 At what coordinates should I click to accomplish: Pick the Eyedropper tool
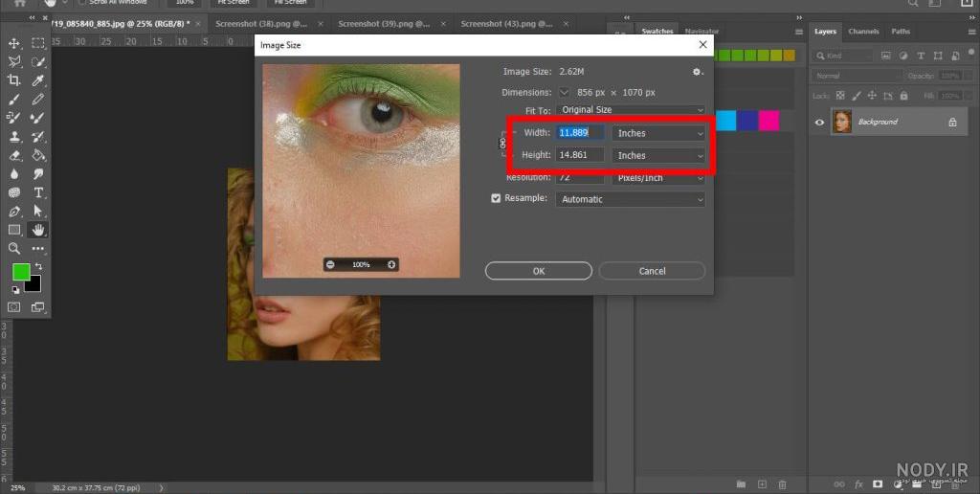point(38,80)
